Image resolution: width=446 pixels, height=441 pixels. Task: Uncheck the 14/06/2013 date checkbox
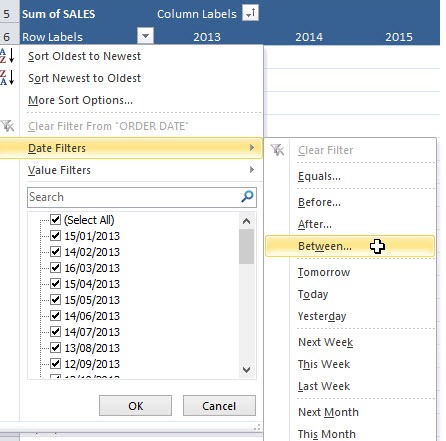[x=55, y=315]
